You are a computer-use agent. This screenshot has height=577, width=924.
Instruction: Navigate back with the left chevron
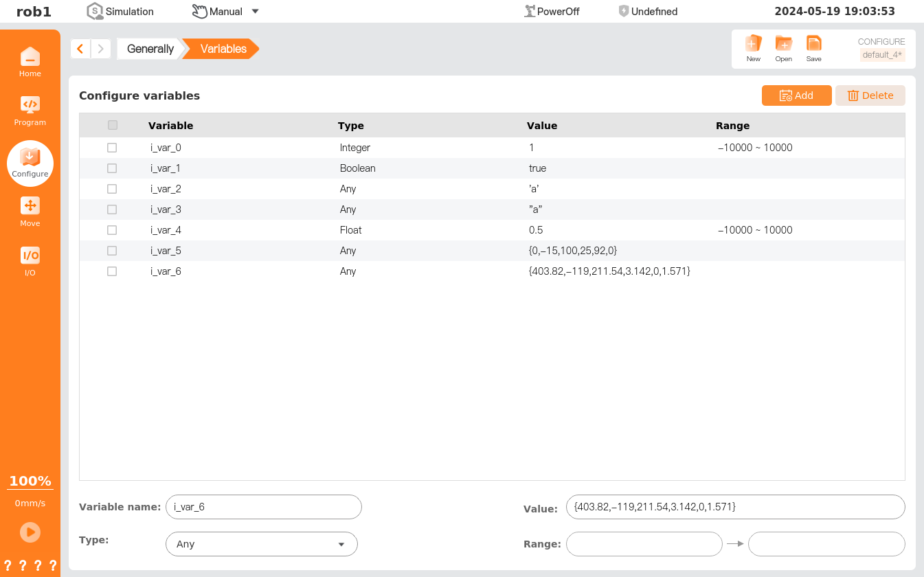tap(80, 49)
